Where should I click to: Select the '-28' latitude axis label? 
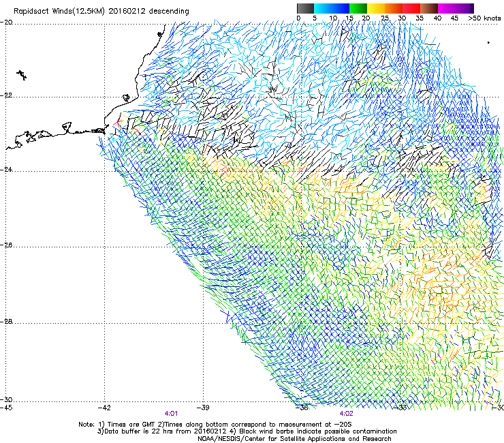click(7, 322)
